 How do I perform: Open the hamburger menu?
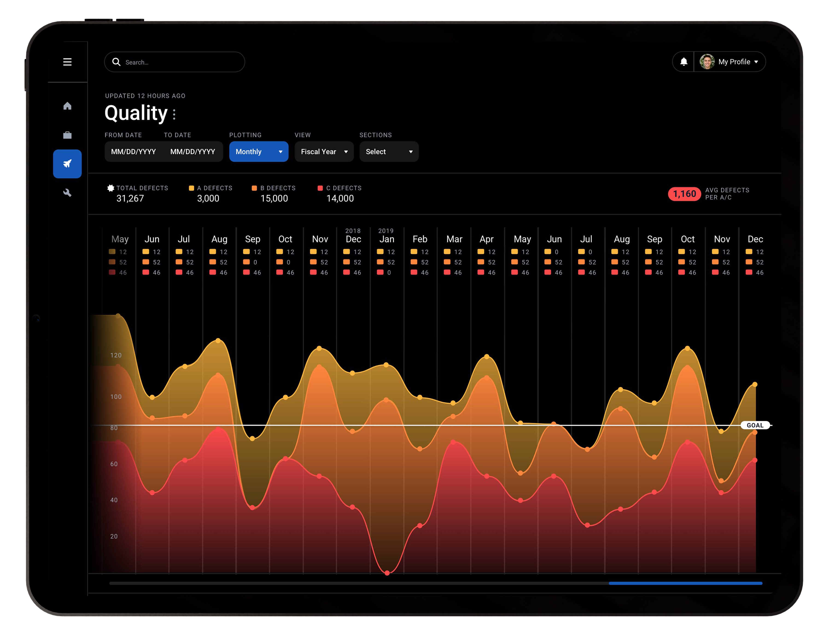[67, 62]
